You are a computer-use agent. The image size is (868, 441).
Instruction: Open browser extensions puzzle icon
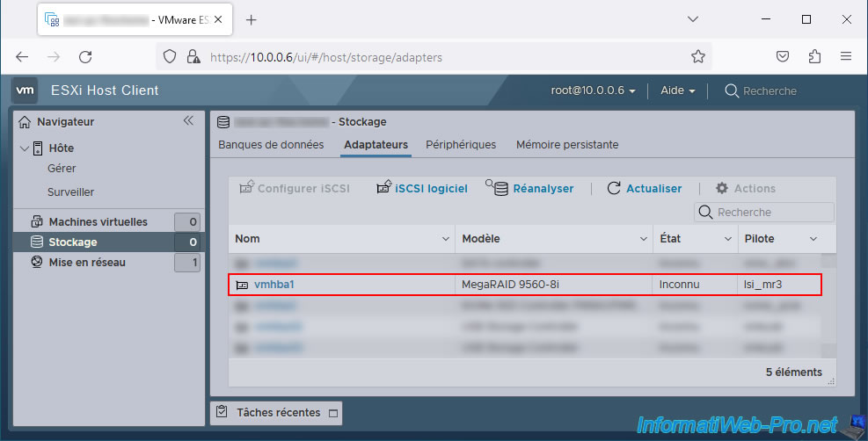(x=814, y=56)
